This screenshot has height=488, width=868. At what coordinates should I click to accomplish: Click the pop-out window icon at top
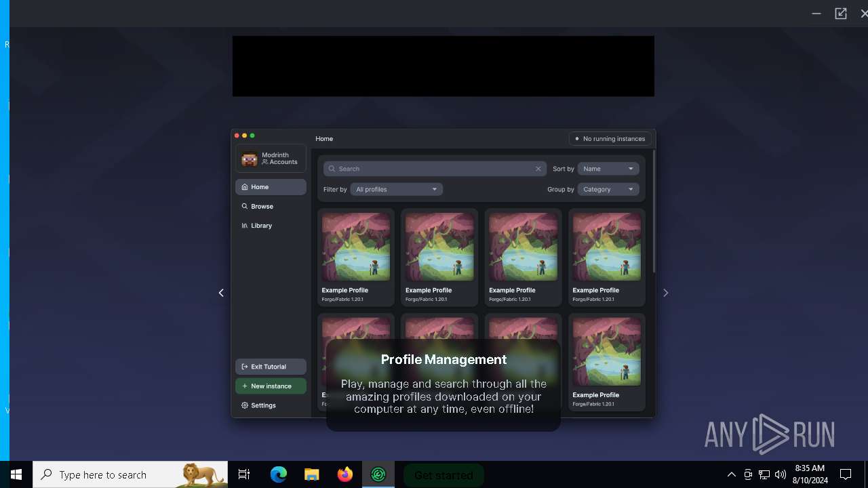click(841, 13)
